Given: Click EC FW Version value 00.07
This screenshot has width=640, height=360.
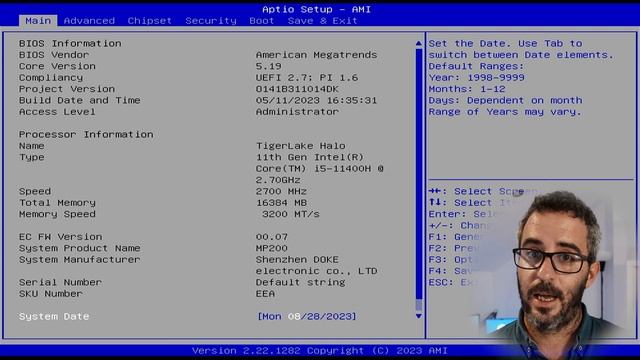Looking at the screenshot, I should coord(272,237).
